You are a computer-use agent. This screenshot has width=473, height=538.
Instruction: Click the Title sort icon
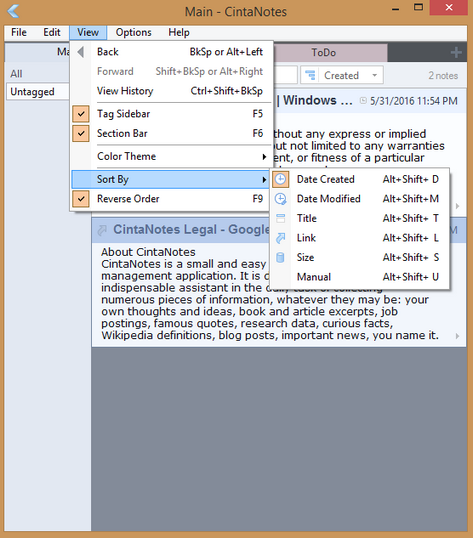tap(281, 218)
